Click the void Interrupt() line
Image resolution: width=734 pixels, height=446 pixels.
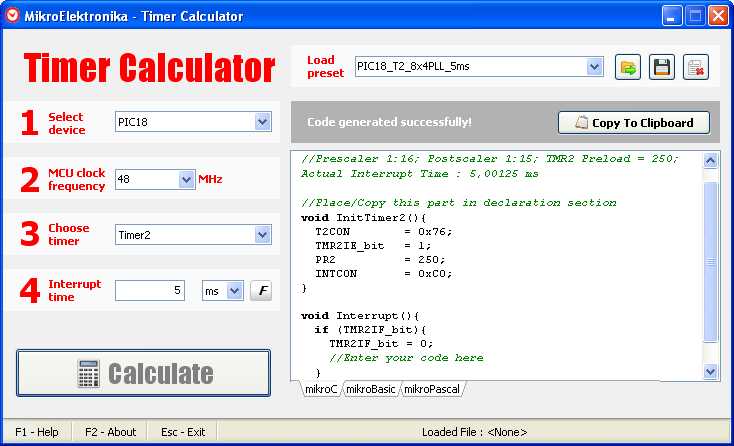pos(360,316)
